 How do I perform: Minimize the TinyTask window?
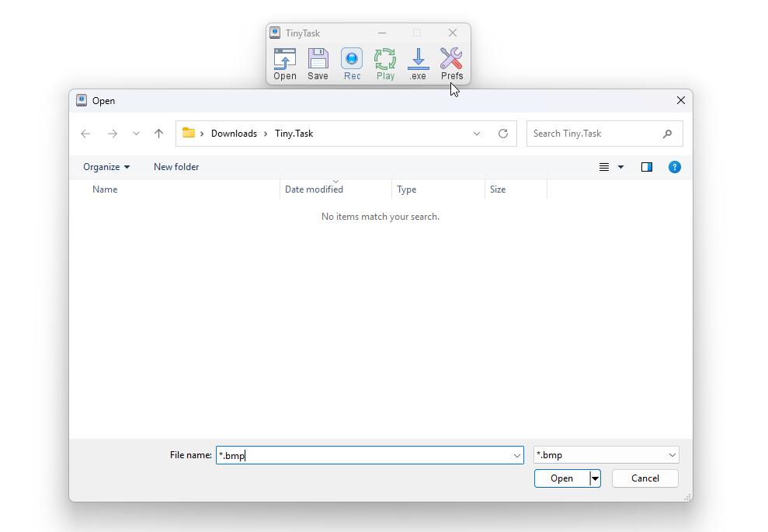point(382,33)
